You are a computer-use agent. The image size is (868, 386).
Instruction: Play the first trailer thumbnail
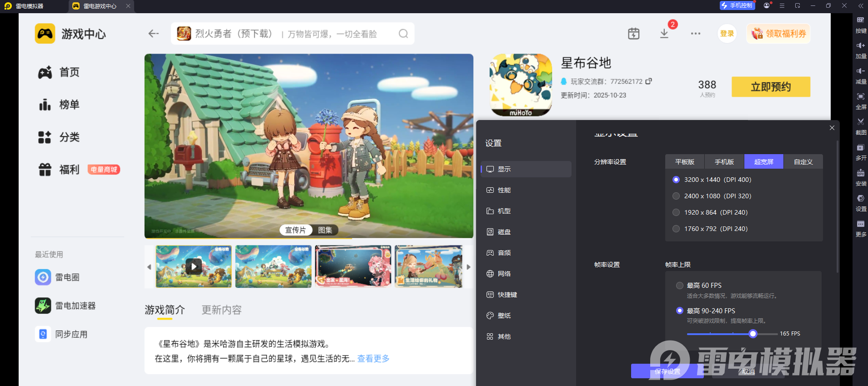[194, 266]
